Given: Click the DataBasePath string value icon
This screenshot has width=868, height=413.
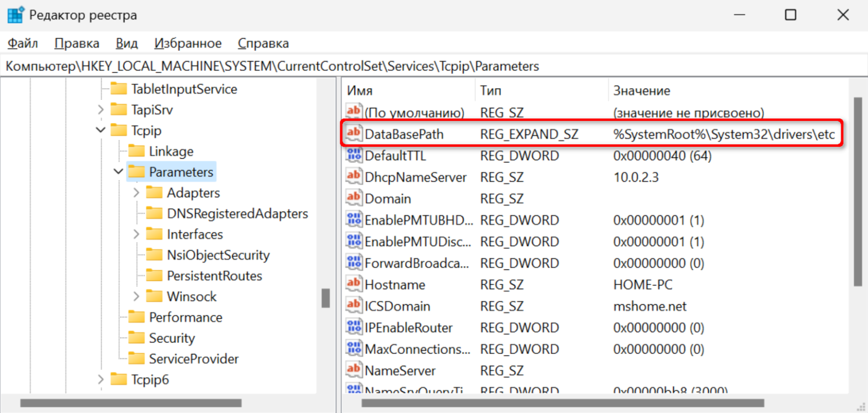Looking at the screenshot, I should coord(354,133).
